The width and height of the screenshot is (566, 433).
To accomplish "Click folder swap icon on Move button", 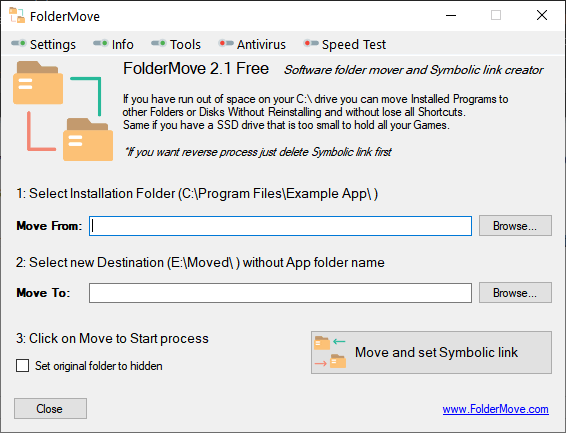I will (x=330, y=352).
